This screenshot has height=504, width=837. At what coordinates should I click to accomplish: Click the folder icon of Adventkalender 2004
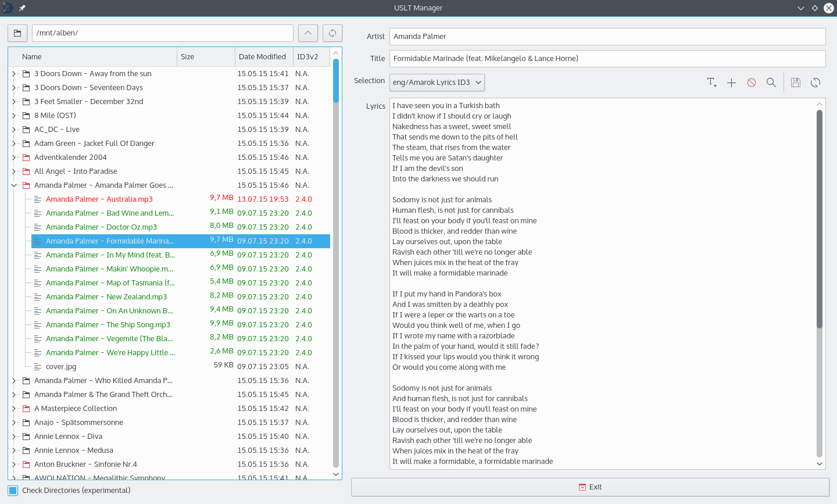[x=26, y=158]
